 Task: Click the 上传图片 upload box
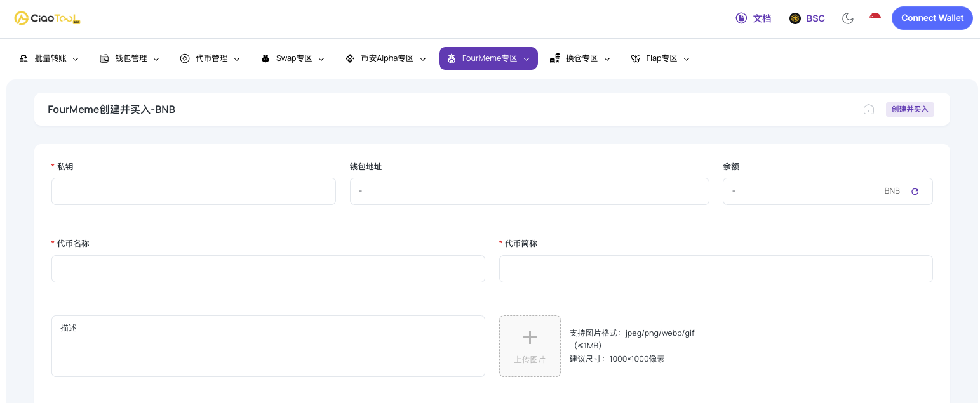point(530,346)
